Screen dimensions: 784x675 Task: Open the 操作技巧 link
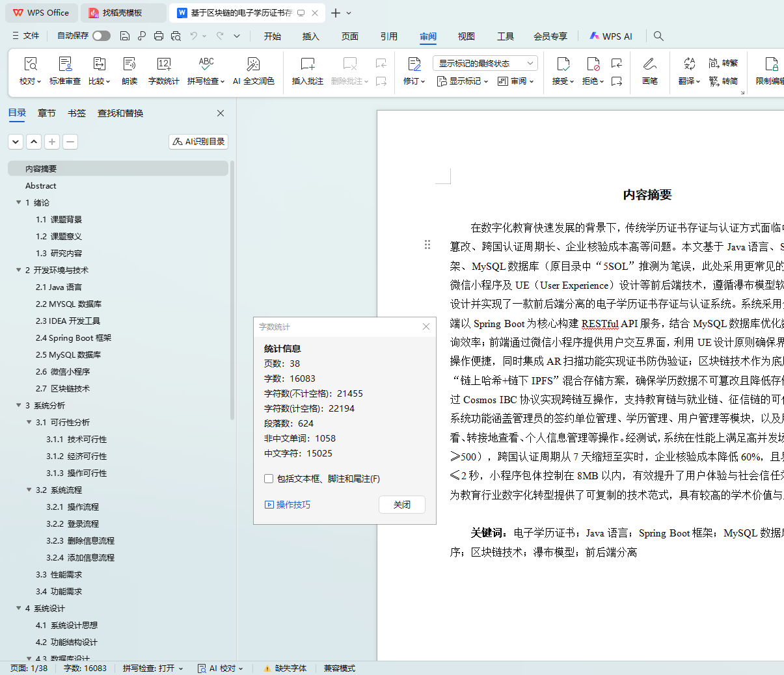(x=293, y=505)
